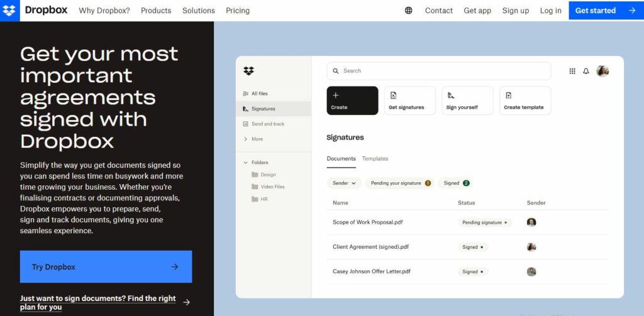Click the Sign yourself pen icon

pos(450,95)
